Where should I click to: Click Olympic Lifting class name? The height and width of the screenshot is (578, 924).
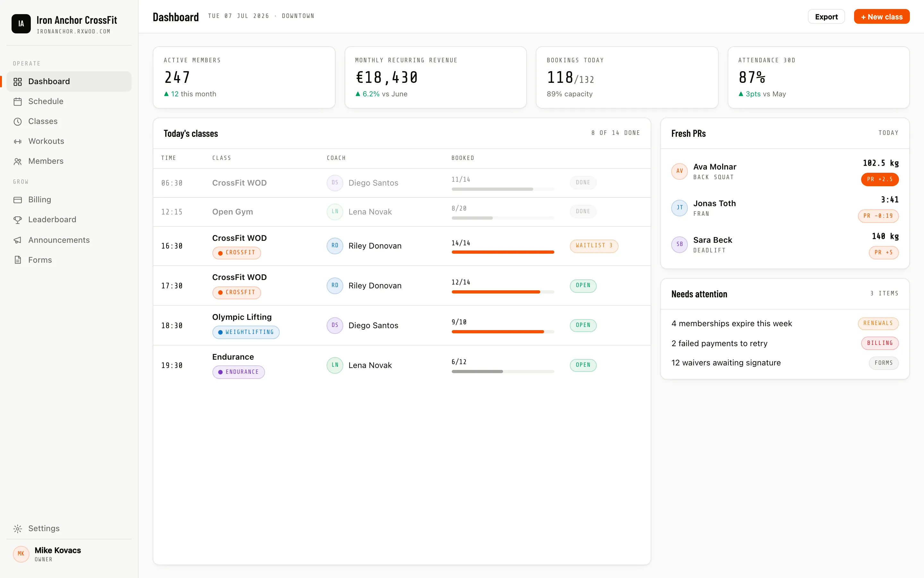[242, 317]
